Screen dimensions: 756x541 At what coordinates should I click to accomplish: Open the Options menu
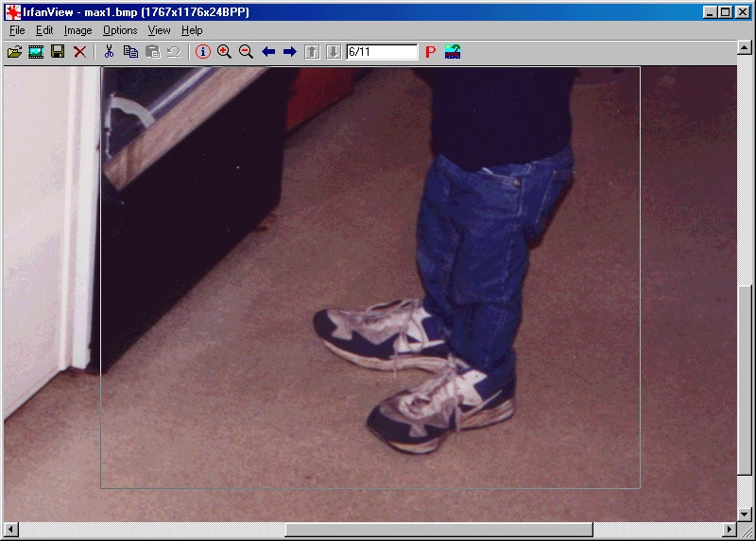(120, 30)
